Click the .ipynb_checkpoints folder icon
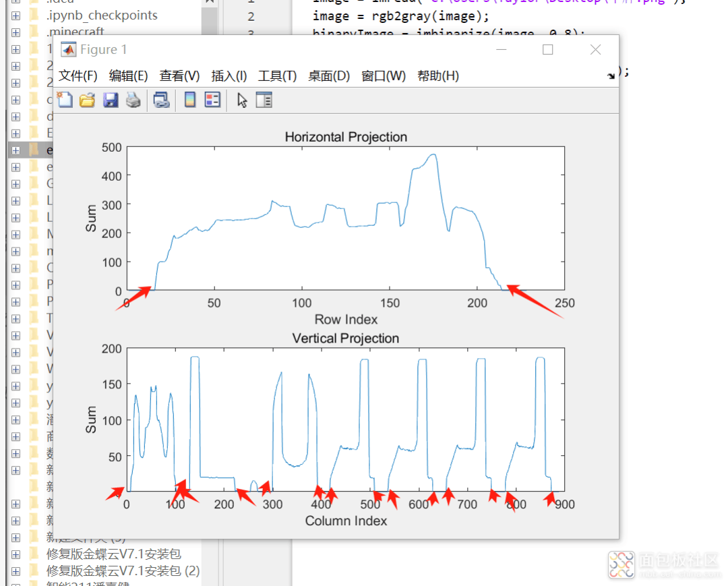 pos(34,15)
